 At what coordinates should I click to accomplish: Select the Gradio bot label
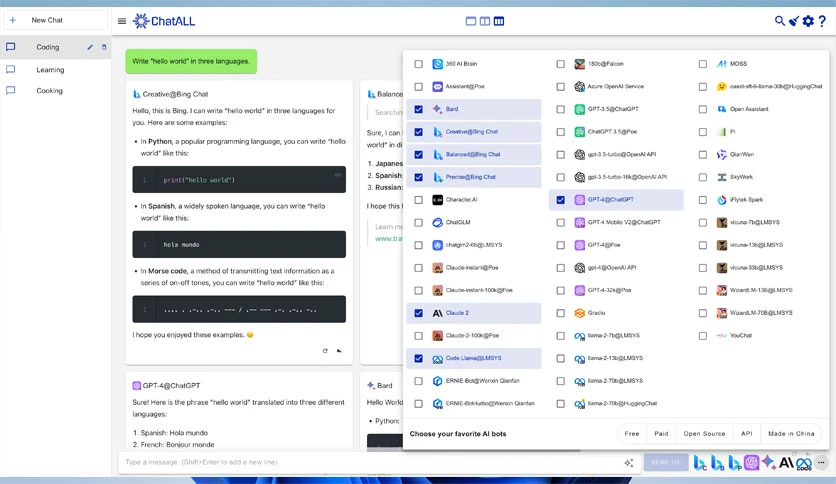(x=596, y=313)
